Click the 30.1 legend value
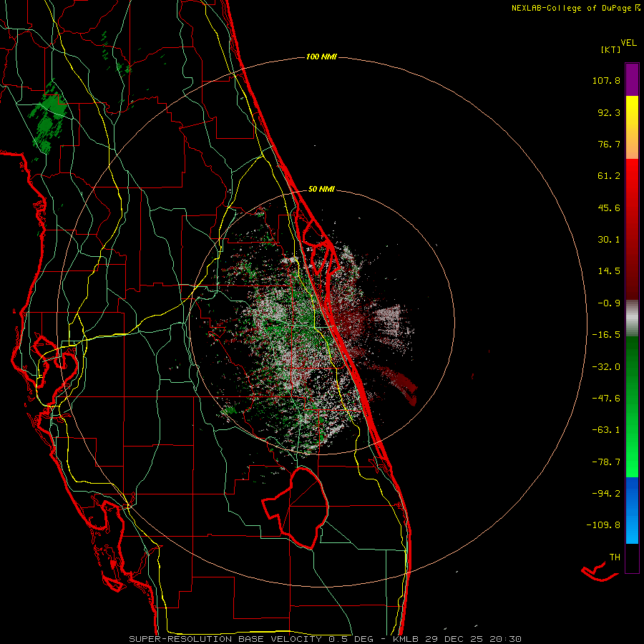 point(609,240)
